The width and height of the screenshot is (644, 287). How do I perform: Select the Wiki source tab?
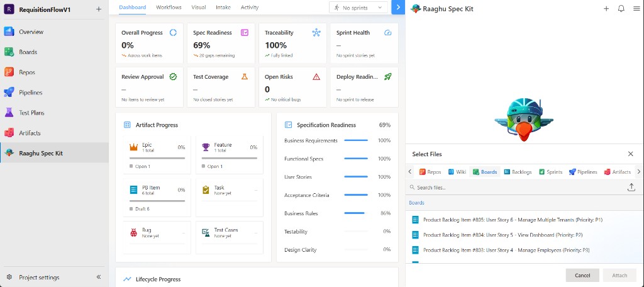point(457,172)
